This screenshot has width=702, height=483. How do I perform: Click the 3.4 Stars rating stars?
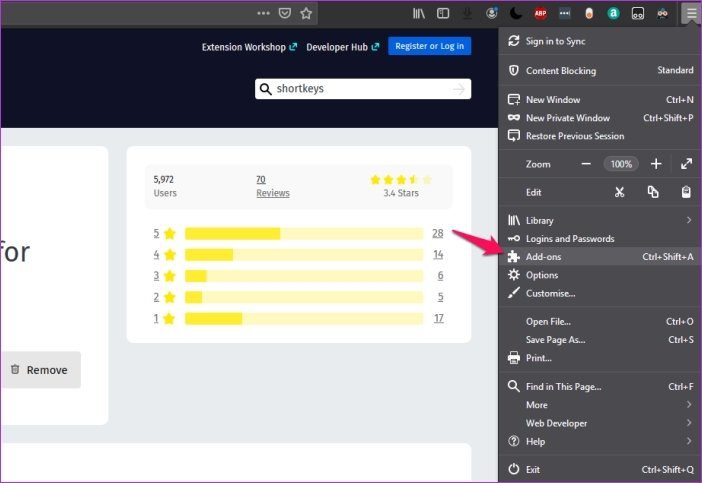coord(401,180)
